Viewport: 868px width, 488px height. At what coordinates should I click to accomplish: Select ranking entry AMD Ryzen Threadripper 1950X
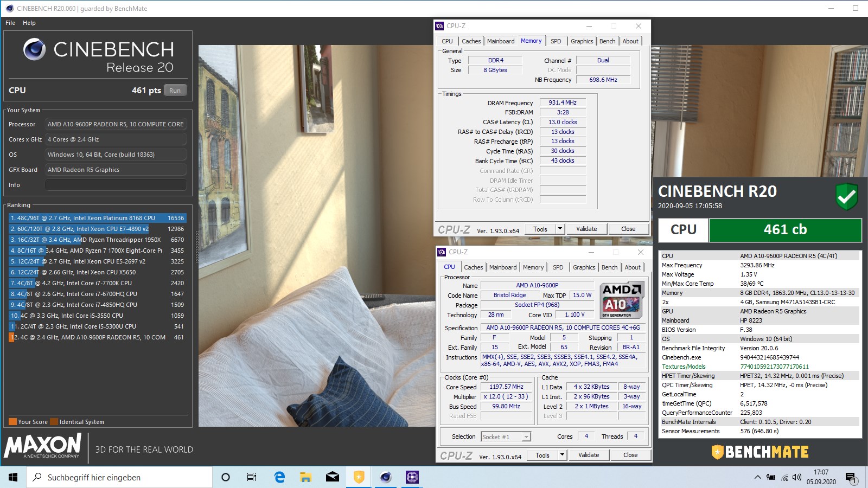(x=97, y=240)
